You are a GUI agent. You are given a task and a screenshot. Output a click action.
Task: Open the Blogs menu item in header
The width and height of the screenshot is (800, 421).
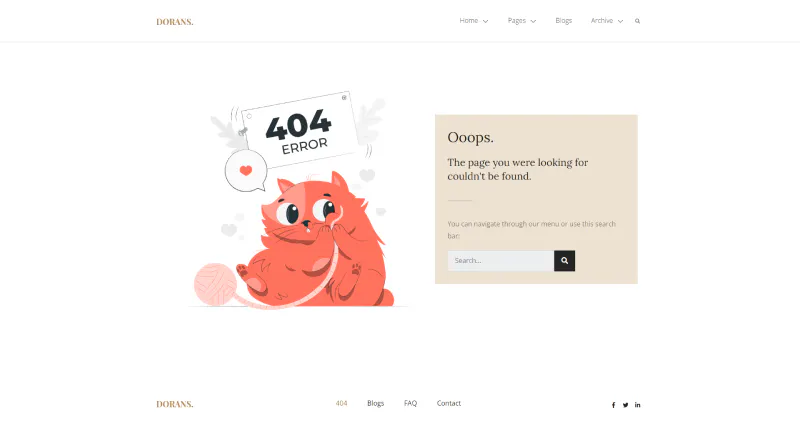[x=564, y=21]
